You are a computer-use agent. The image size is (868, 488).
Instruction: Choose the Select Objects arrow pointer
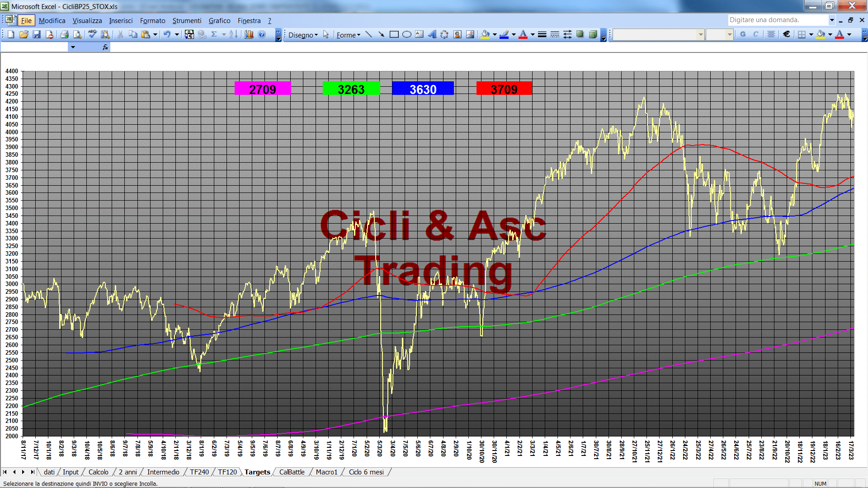pyautogui.click(x=326, y=34)
